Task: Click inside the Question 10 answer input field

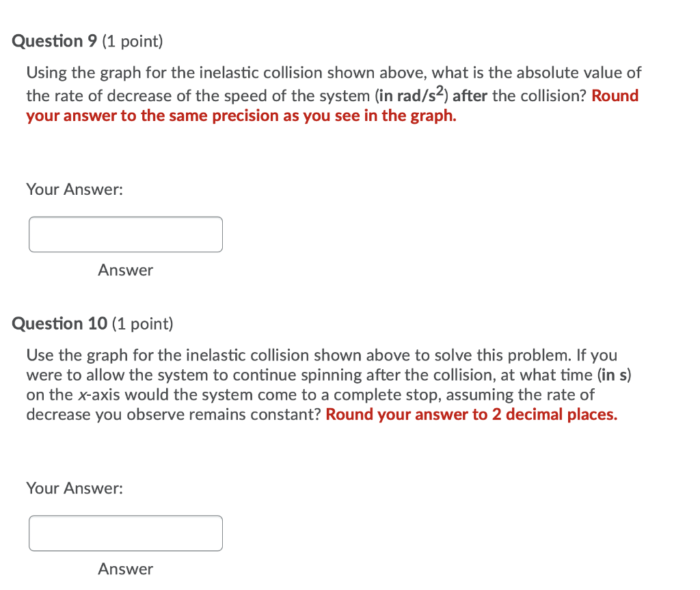Action: (125, 533)
